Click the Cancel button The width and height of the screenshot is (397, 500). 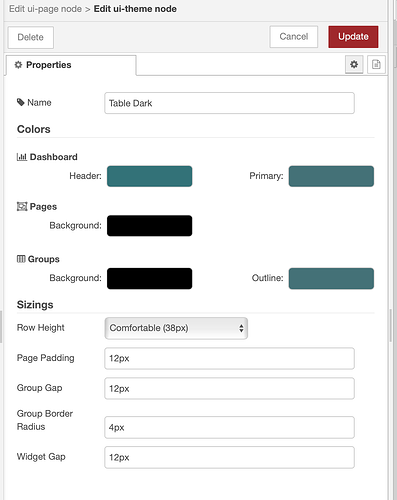coord(294,37)
